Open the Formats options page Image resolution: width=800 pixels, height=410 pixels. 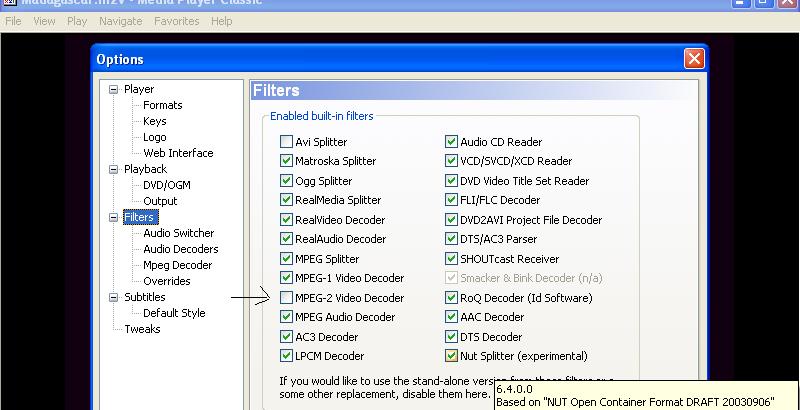click(x=162, y=105)
